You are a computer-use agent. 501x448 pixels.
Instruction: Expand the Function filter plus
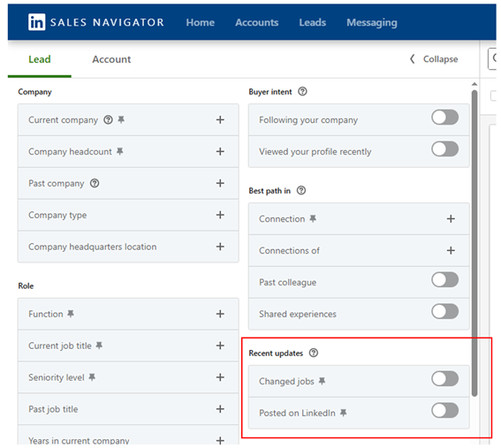220,314
